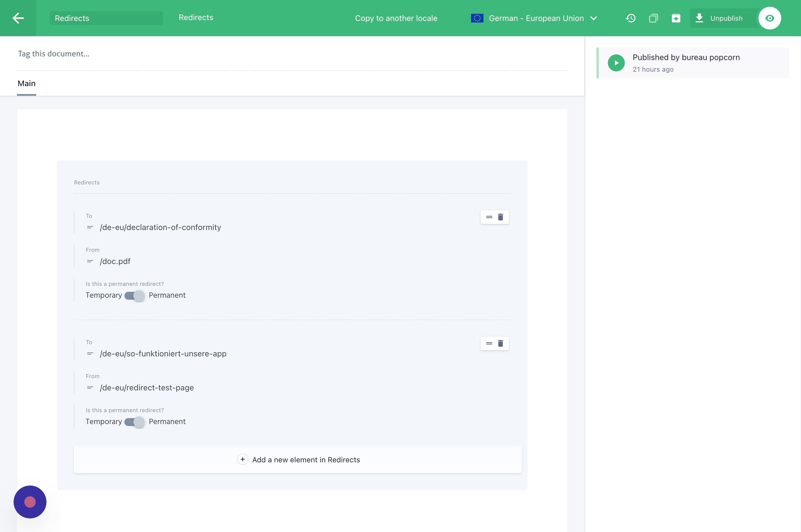Click the drag handle on first redirect
The height and width of the screenshot is (532, 801).
[489, 217]
